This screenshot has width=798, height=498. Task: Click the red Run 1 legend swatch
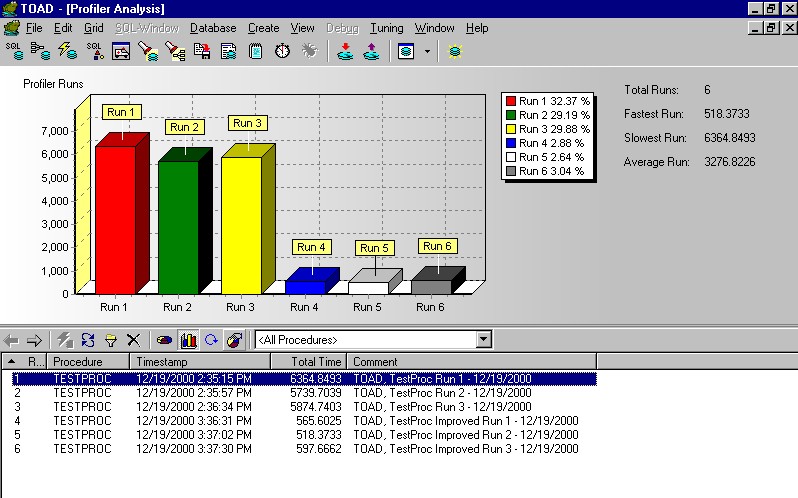point(511,101)
